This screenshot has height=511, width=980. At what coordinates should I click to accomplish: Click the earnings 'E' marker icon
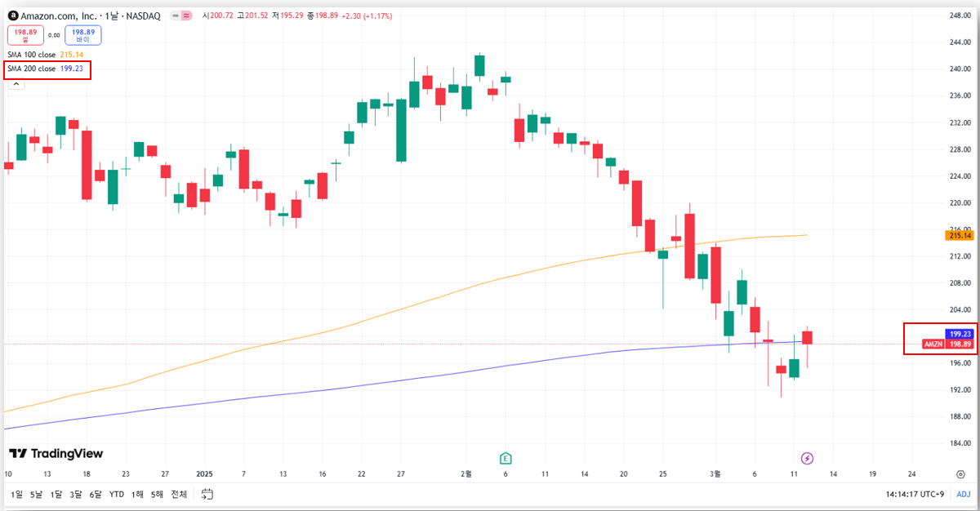click(506, 458)
